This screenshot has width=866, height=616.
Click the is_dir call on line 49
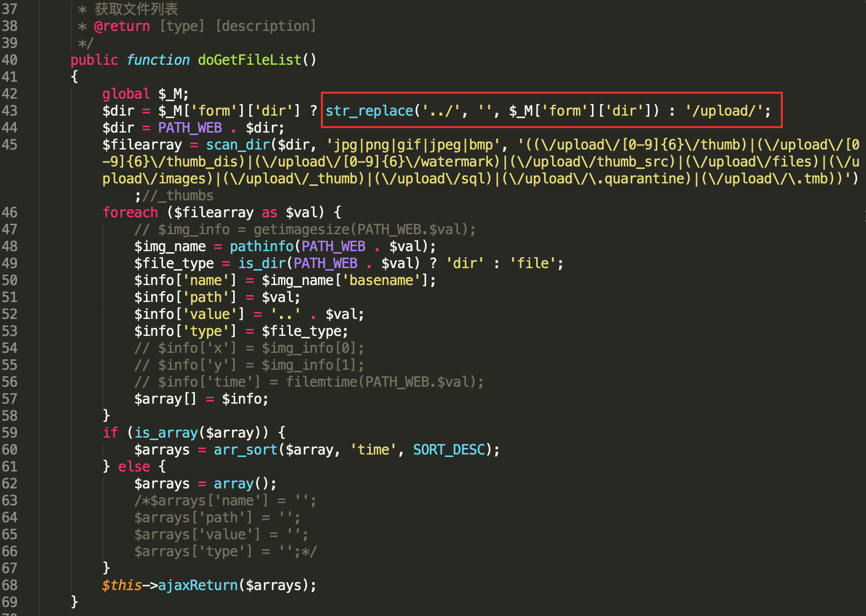pos(262,263)
